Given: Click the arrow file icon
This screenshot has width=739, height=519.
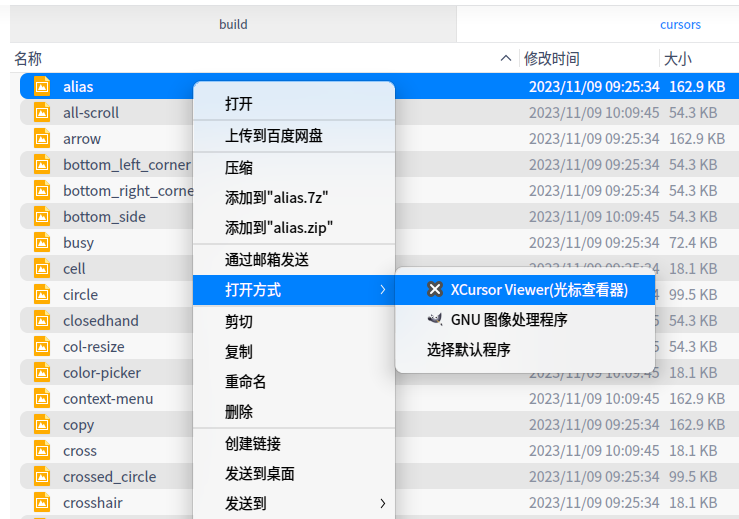Looking at the screenshot, I should [x=42, y=139].
